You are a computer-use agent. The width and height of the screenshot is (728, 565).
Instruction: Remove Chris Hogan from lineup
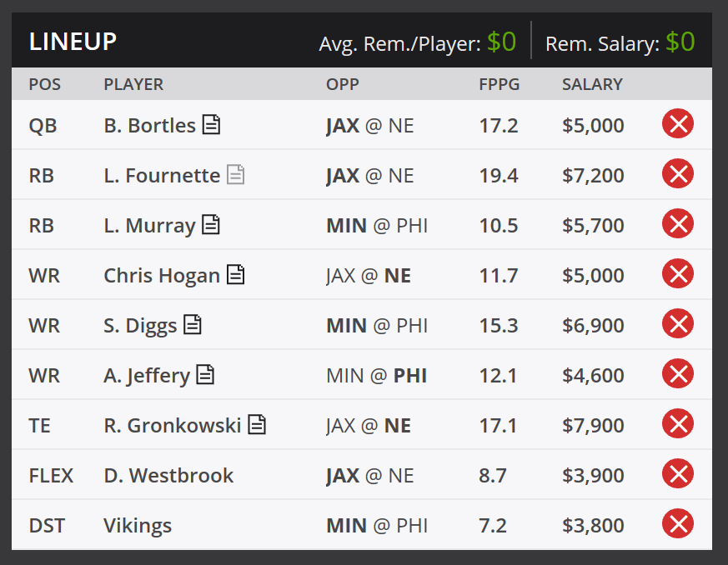click(678, 274)
